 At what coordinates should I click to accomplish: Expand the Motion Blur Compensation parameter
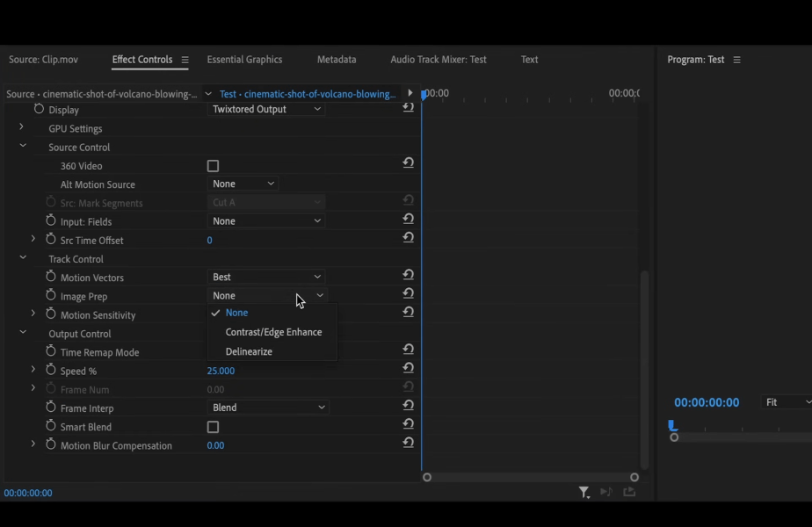[33, 444]
